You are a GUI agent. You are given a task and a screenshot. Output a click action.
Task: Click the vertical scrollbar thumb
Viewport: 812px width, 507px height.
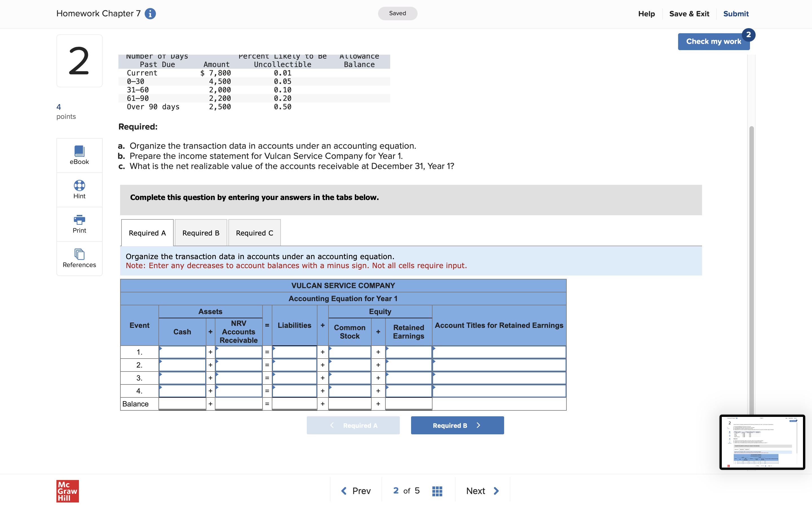751,268
